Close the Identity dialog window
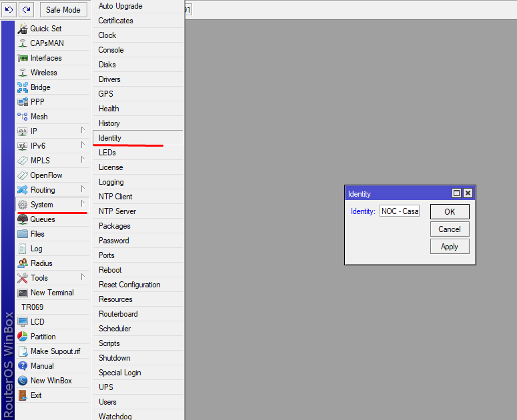The height and width of the screenshot is (420, 517). click(468, 193)
